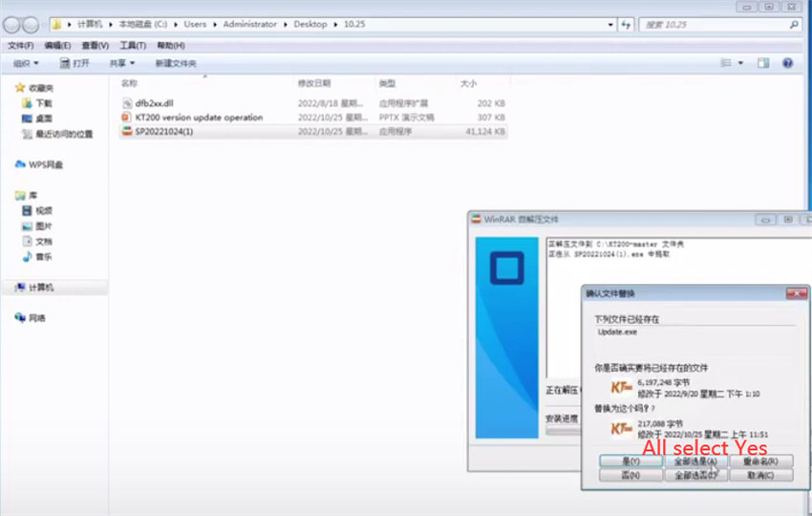Click the 新建文件夹 new folder button
812x516 pixels.
pyautogui.click(x=177, y=63)
